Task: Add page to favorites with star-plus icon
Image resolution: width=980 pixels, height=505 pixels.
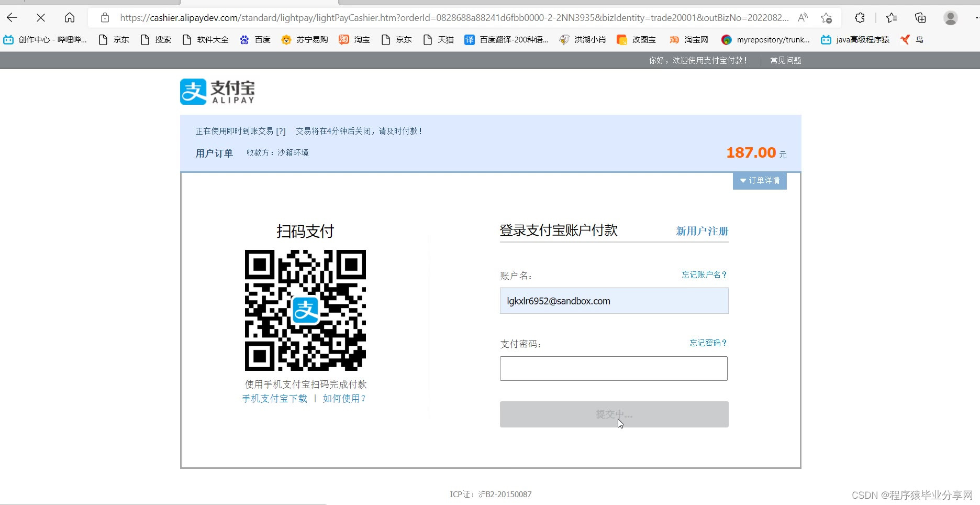Action: click(x=826, y=18)
